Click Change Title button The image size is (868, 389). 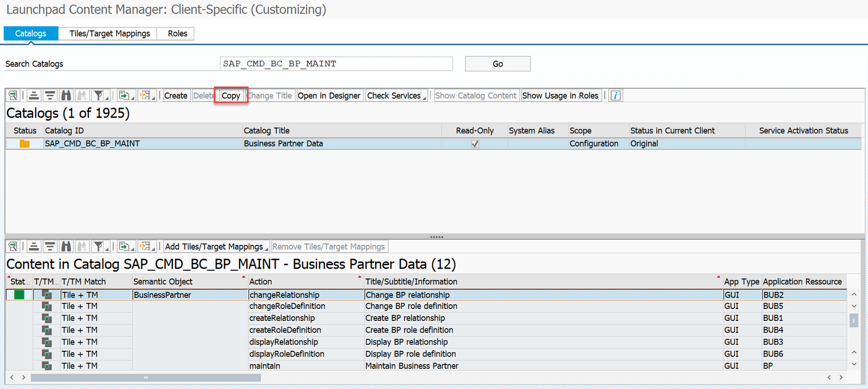pyautogui.click(x=270, y=96)
